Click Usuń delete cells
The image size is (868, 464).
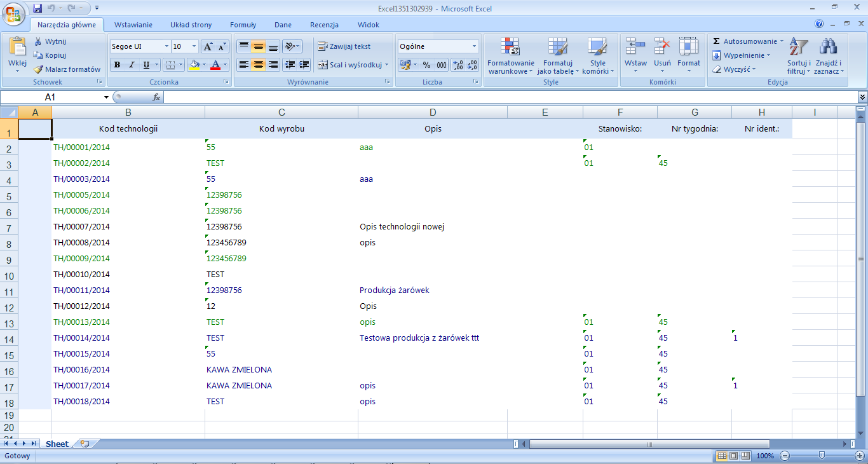(x=662, y=55)
